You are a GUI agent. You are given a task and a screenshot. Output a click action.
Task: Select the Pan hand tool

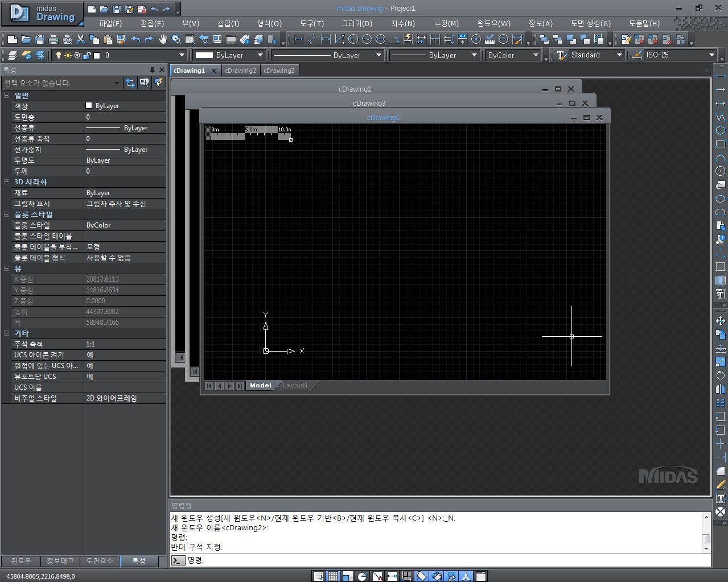tap(163, 39)
